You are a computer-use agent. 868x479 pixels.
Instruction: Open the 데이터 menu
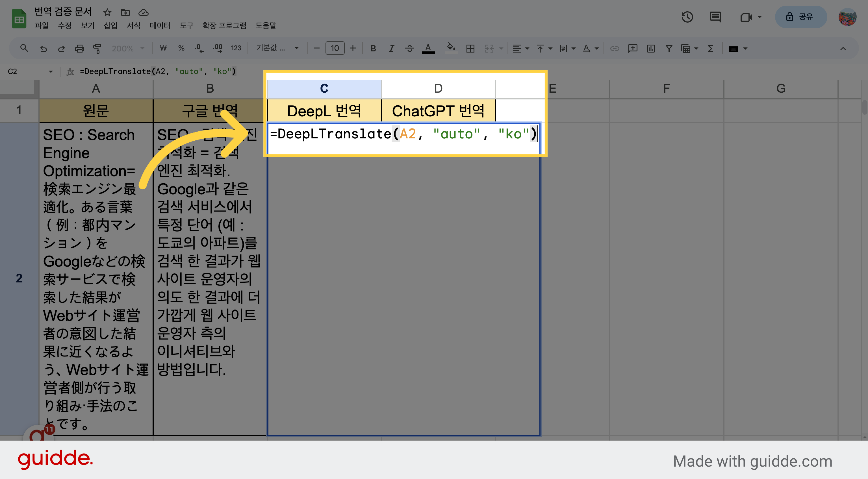(160, 26)
